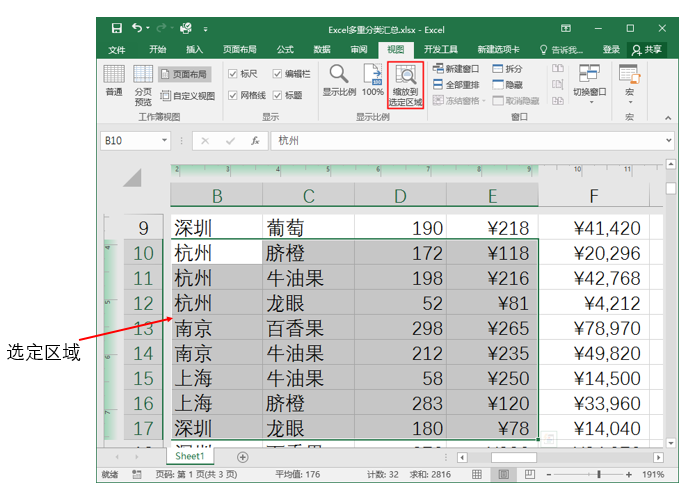Click the 全部重排 arrange all button
This screenshot has height=498, width=700.
[x=456, y=85]
